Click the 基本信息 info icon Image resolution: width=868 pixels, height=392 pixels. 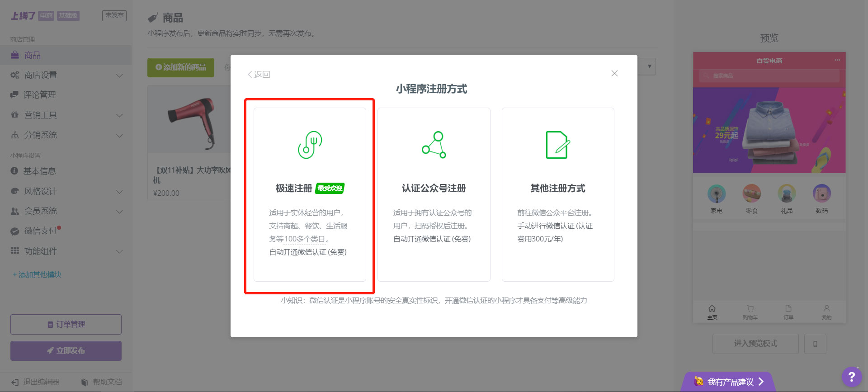pyautogui.click(x=14, y=171)
